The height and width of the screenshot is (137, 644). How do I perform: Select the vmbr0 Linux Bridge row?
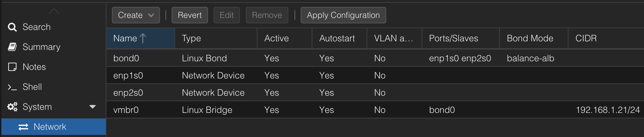click(375, 110)
